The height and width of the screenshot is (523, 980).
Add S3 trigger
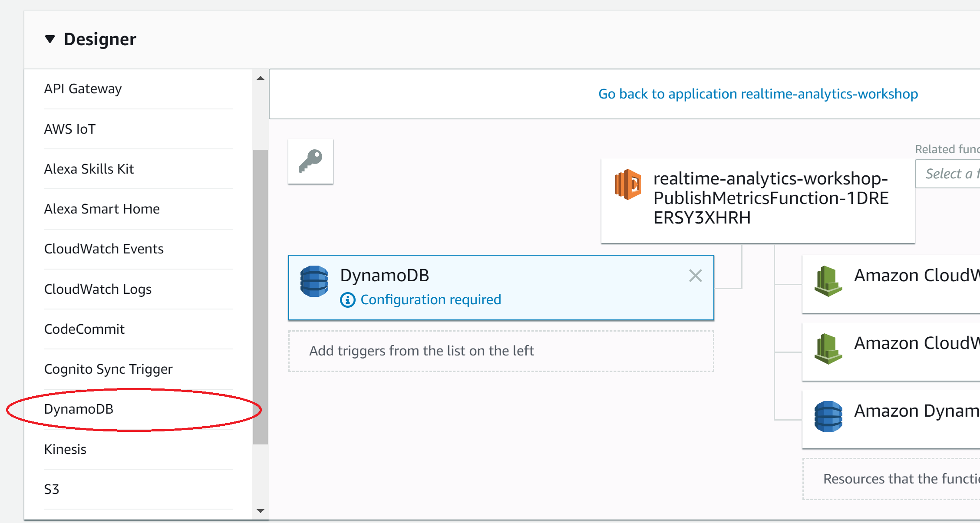point(139,490)
